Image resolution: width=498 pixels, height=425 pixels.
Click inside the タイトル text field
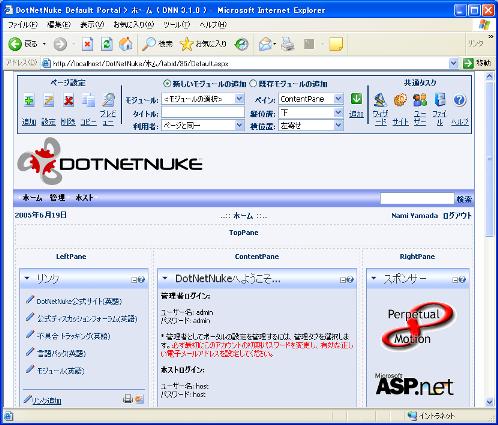[x=203, y=112]
